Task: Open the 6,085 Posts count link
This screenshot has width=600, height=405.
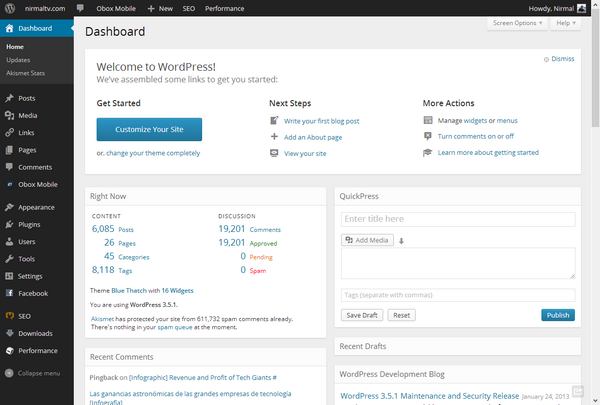Action: pyautogui.click(x=112, y=229)
